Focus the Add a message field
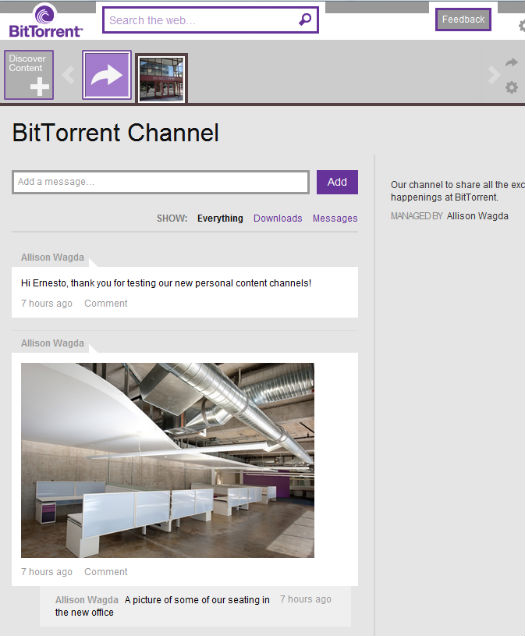The image size is (525, 636). tap(161, 182)
